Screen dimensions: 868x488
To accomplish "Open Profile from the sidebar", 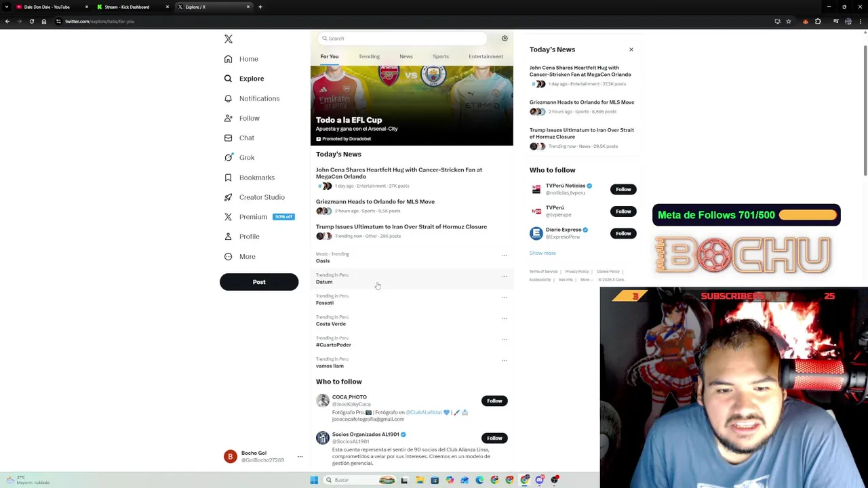I will click(x=241, y=237).
